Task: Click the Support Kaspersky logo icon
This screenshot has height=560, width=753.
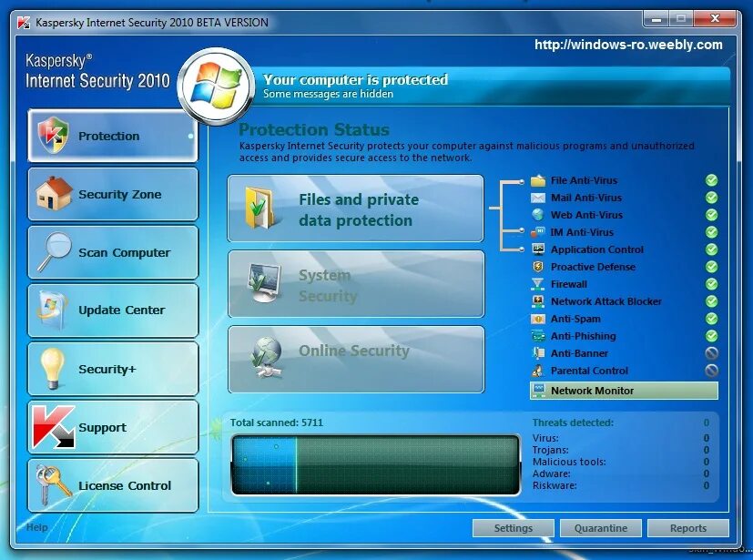Action: (54, 427)
